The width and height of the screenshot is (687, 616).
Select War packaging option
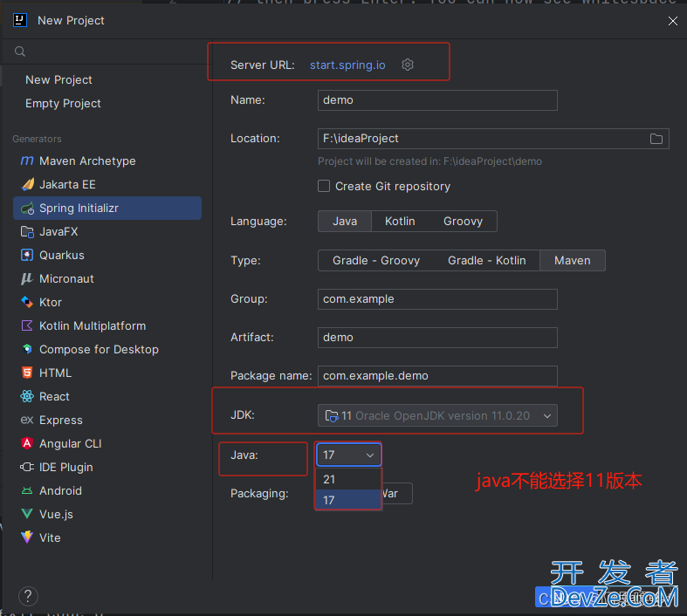coord(396,494)
